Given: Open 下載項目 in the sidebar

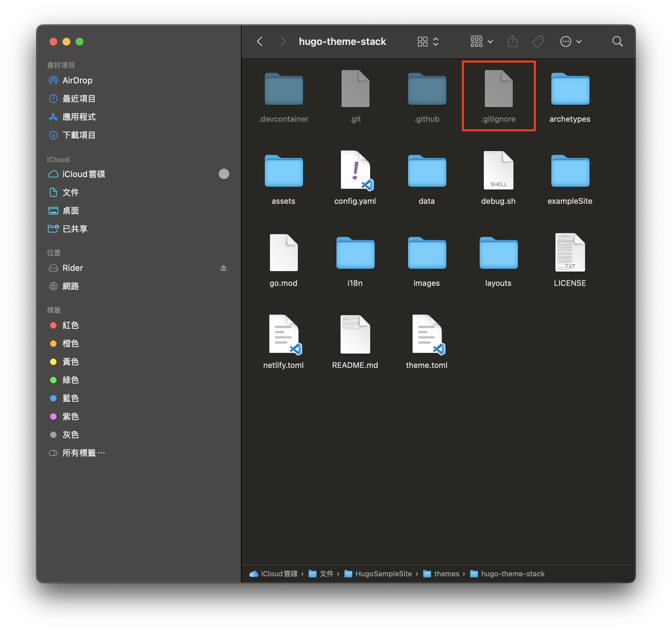Looking at the screenshot, I should click(x=139, y=135).
